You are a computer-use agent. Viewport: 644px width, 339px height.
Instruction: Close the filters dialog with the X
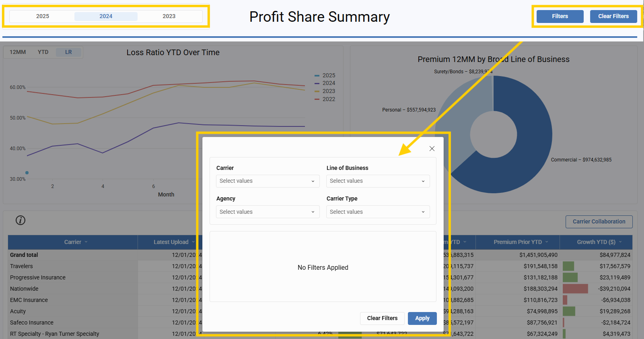tap(432, 149)
